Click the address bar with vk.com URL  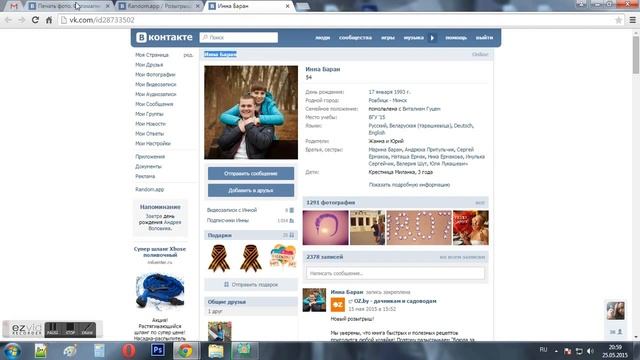pos(339,20)
